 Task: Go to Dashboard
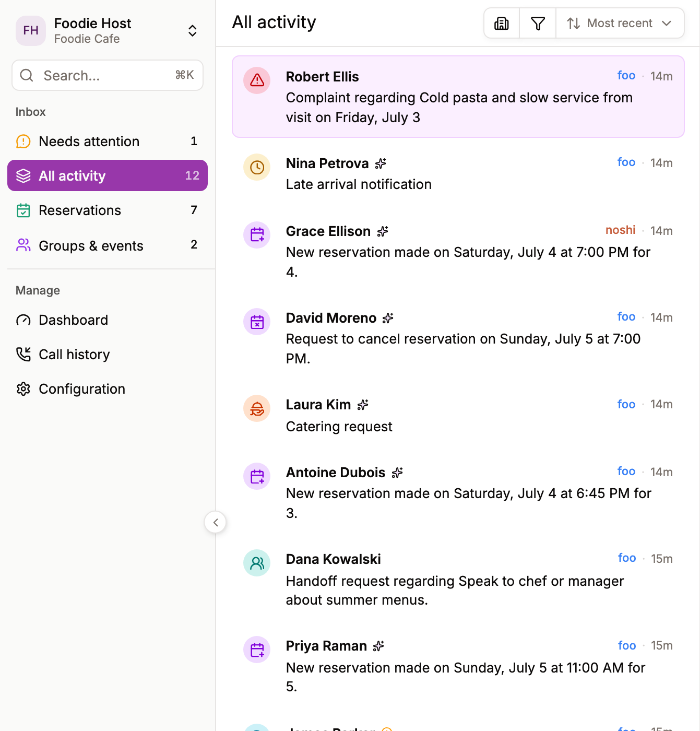tap(108, 320)
